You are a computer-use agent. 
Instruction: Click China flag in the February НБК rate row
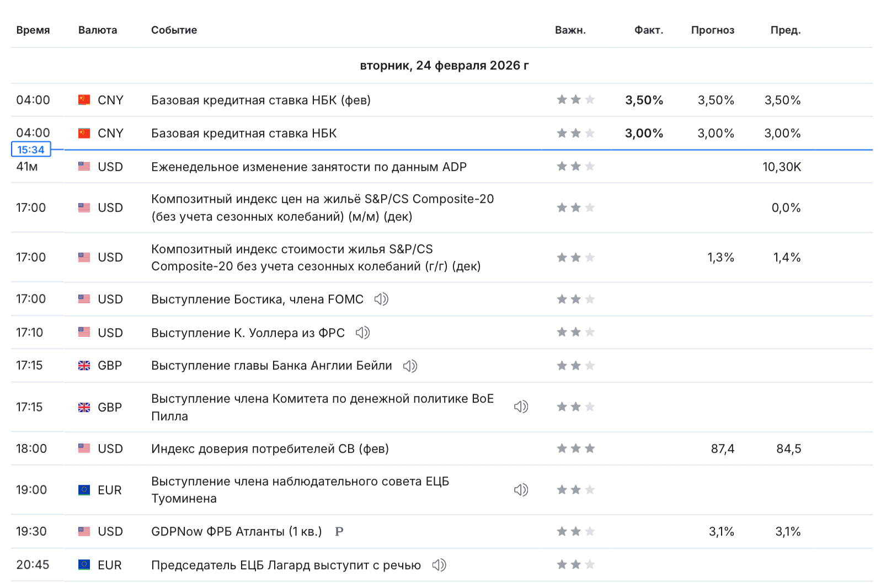84,100
